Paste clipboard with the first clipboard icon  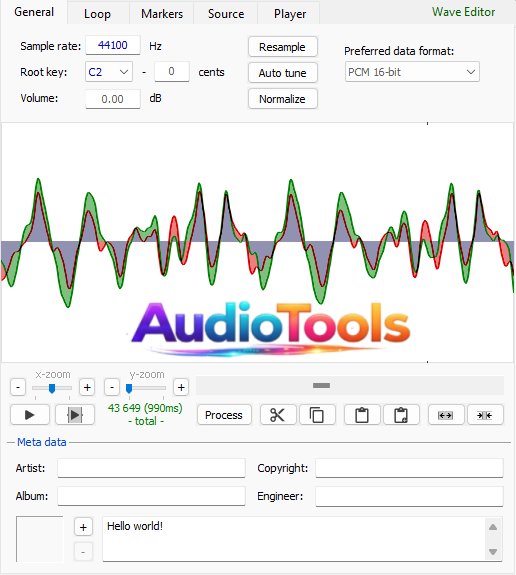pos(362,415)
